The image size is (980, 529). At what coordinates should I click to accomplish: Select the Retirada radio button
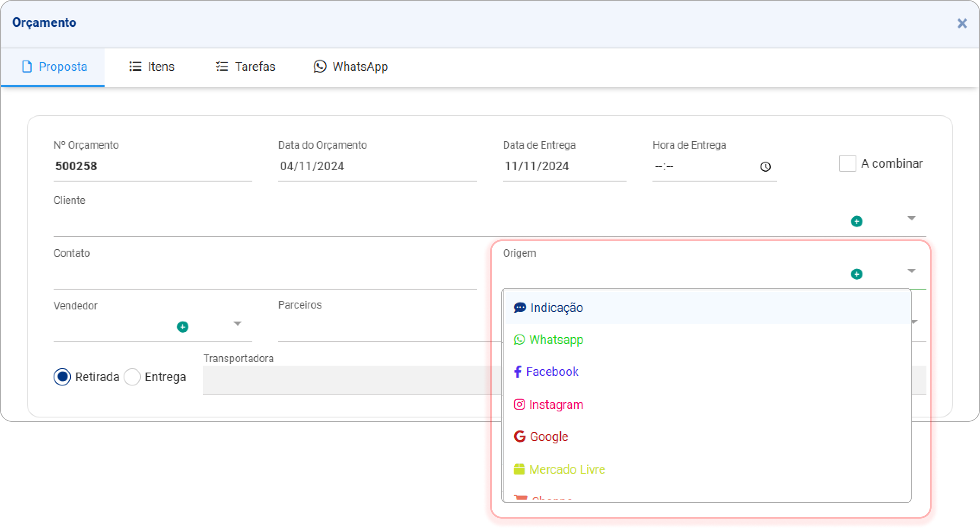pyautogui.click(x=62, y=377)
